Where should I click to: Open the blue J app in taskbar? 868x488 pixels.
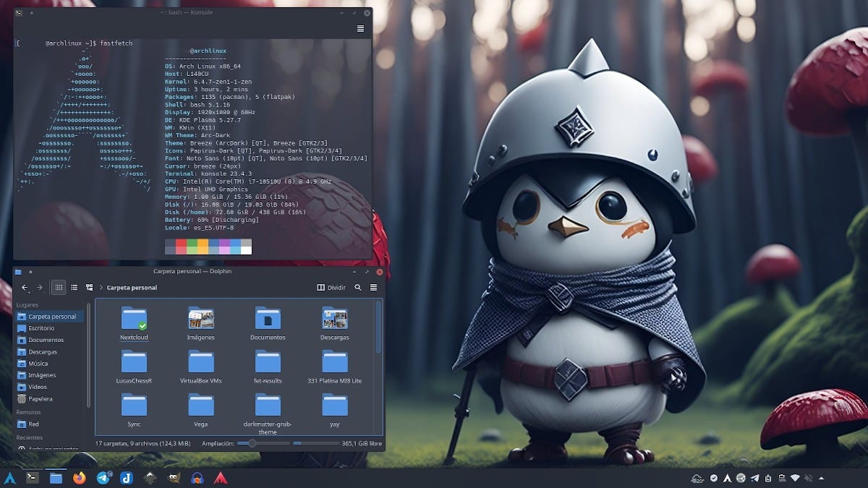click(x=126, y=478)
